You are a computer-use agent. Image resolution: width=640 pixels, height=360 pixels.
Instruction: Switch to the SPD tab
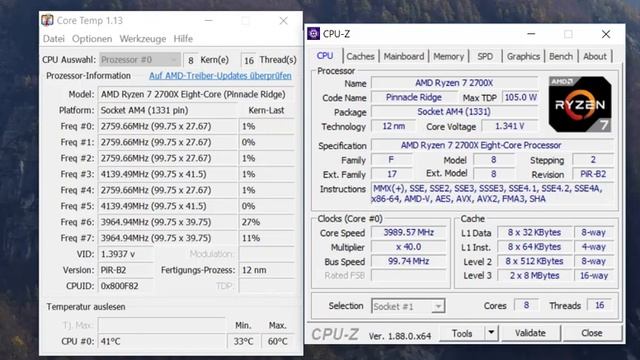click(485, 56)
